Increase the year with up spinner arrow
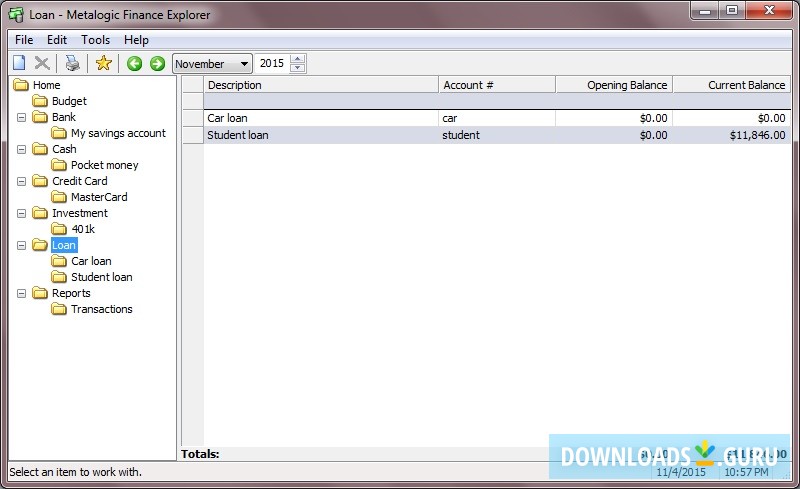Screen dimensions: 800x489 click(298, 59)
